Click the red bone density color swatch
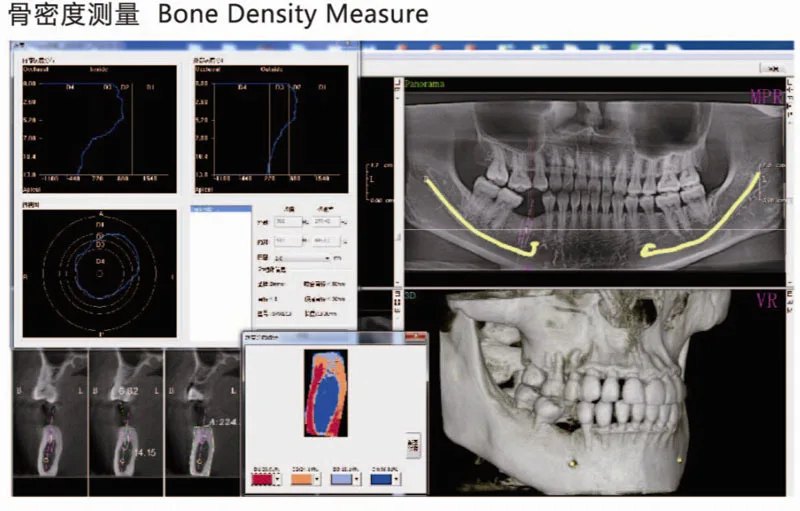Screen dimensions: 800x511 click(262, 479)
